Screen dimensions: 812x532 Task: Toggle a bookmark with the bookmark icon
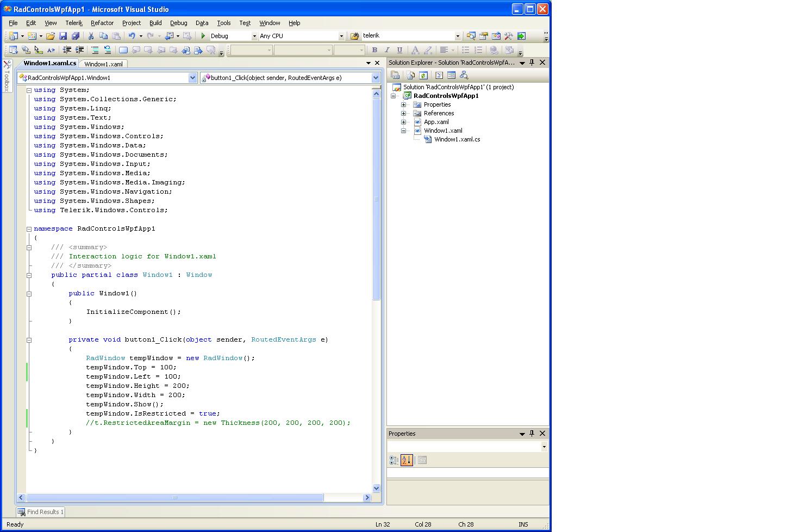(x=123, y=50)
